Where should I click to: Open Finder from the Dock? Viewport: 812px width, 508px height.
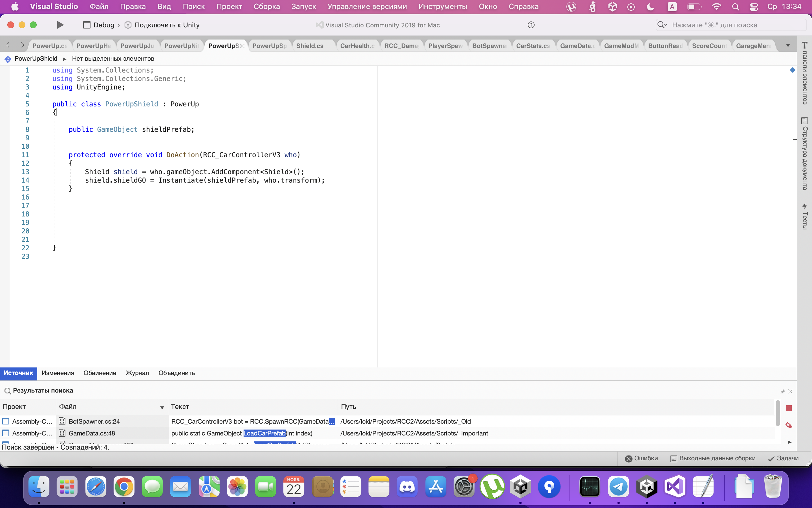39,487
